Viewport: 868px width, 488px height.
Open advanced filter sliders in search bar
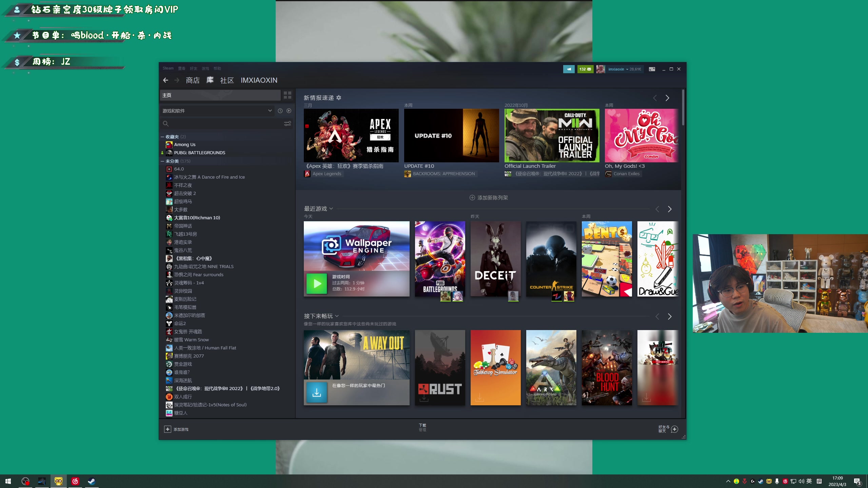pos(288,124)
